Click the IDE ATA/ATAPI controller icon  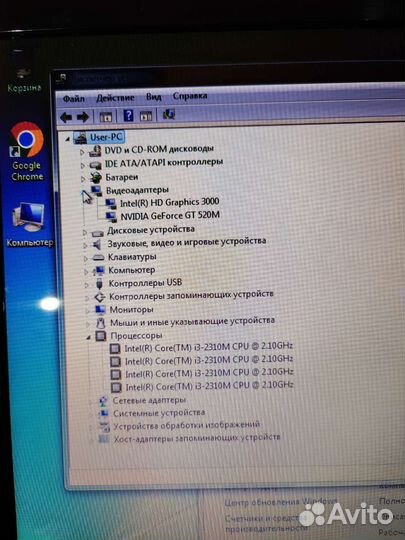tap(95, 165)
